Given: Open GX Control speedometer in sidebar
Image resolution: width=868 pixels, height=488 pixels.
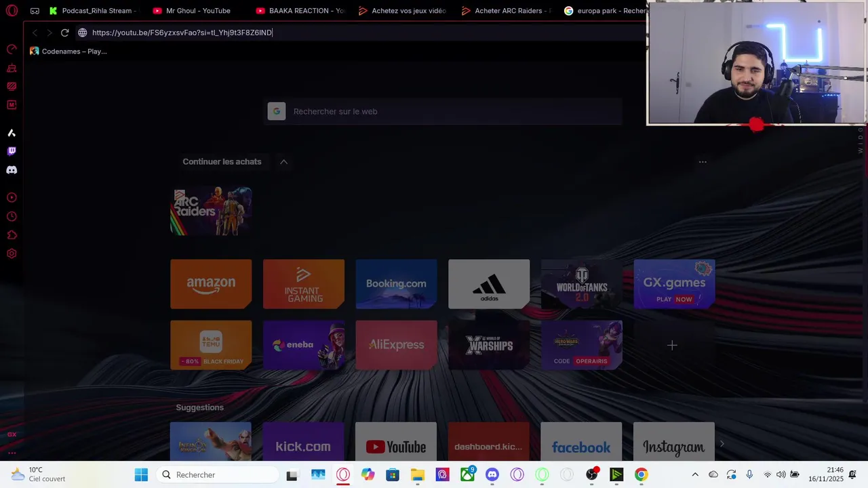Looking at the screenshot, I should (12, 49).
